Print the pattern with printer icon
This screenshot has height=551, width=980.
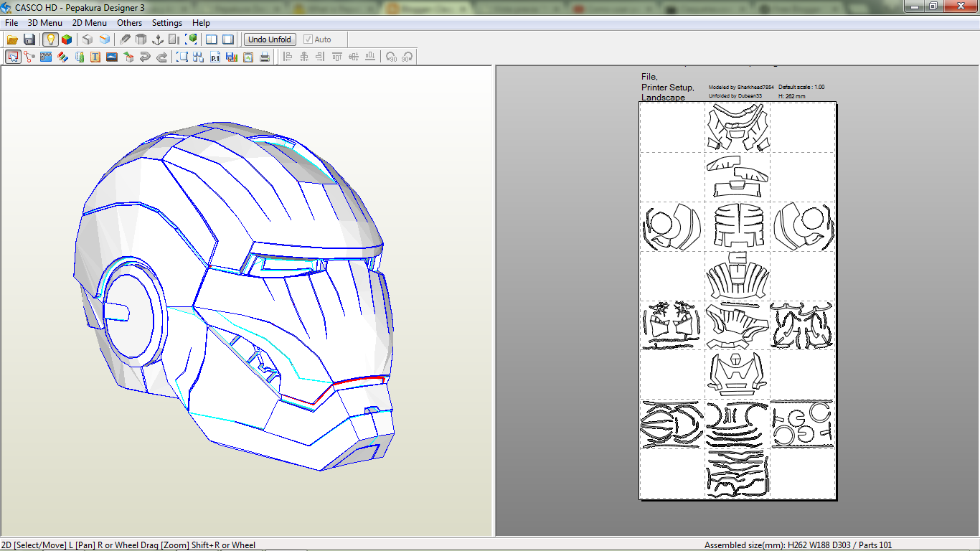pos(265,57)
